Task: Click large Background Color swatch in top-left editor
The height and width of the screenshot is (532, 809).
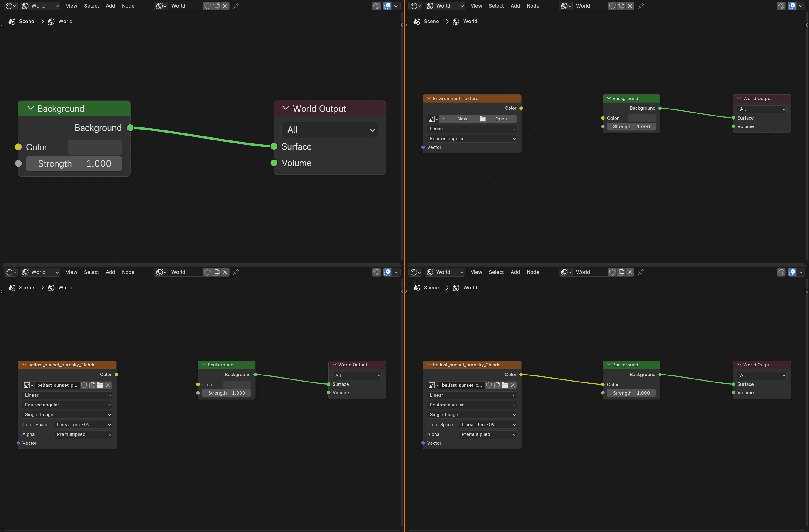Action: pyautogui.click(x=95, y=147)
